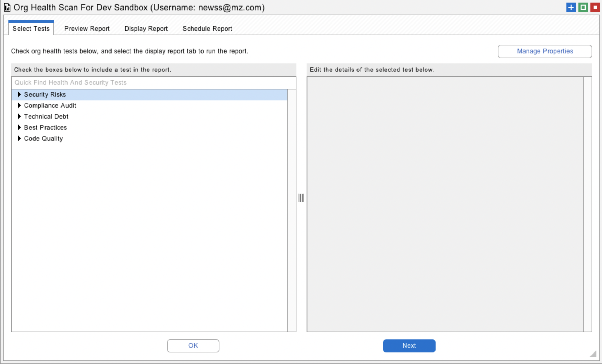Viewport: 602px width, 364px height.
Task: Click the blue plus window icon
Action: pyautogui.click(x=571, y=7)
